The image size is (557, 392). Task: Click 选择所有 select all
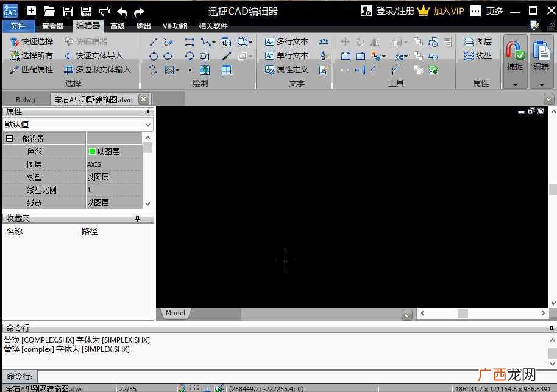click(x=31, y=56)
